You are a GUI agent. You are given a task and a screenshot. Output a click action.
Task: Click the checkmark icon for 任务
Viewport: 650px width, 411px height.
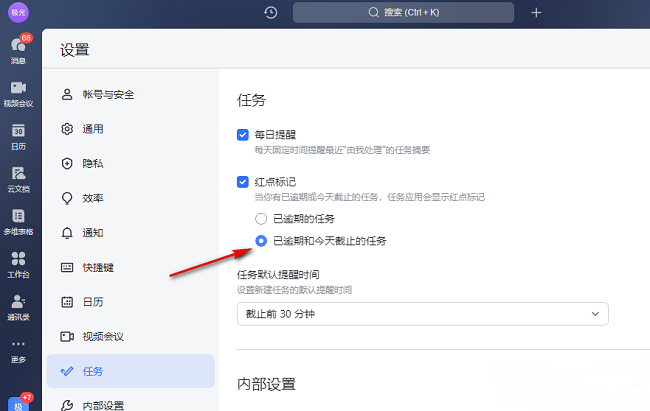(x=67, y=371)
